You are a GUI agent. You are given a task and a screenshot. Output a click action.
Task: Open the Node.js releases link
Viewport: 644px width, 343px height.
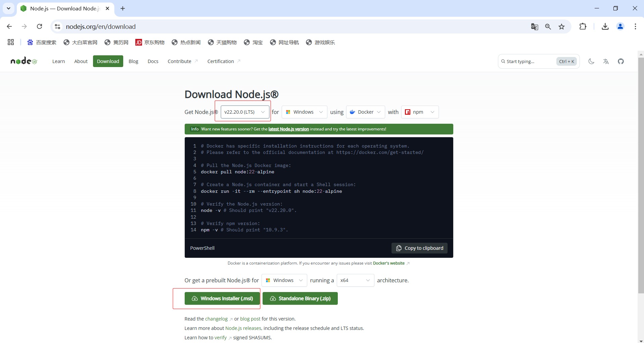pos(243,328)
